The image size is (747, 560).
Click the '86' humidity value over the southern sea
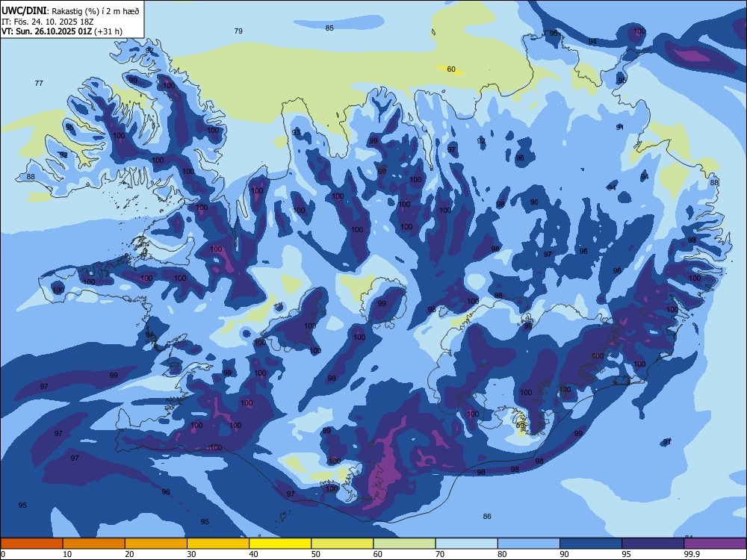487,516
